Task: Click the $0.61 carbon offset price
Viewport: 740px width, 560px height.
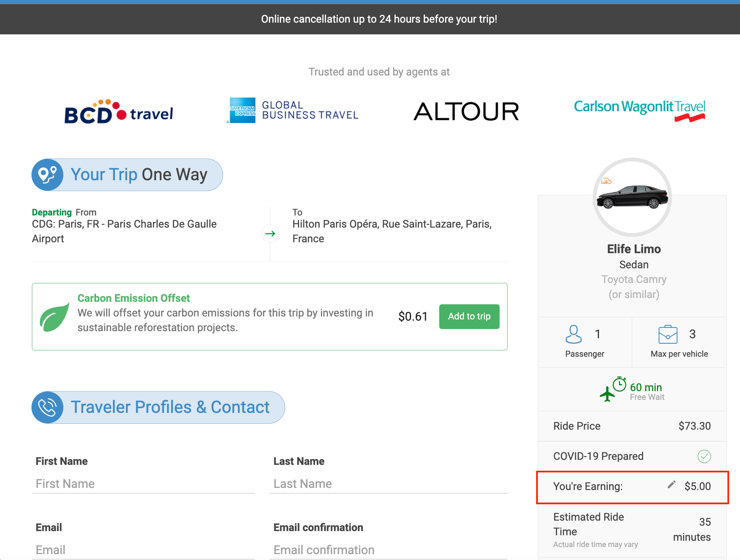Action: point(413,316)
